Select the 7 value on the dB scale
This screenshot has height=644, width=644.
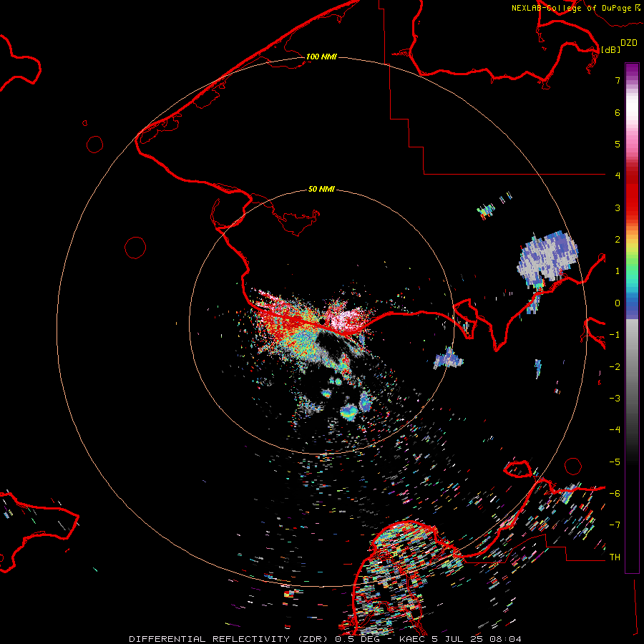[x=618, y=80]
